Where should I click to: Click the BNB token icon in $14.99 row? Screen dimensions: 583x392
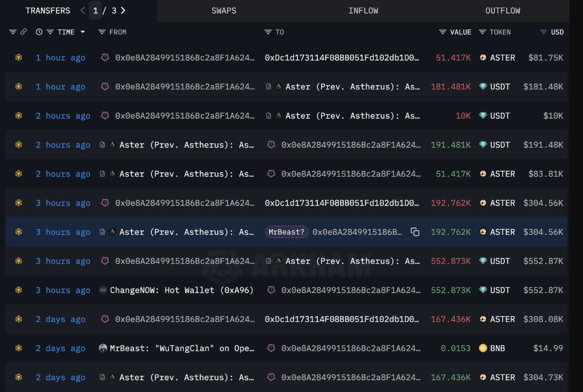pyautogui.click(x=483, y=348)
